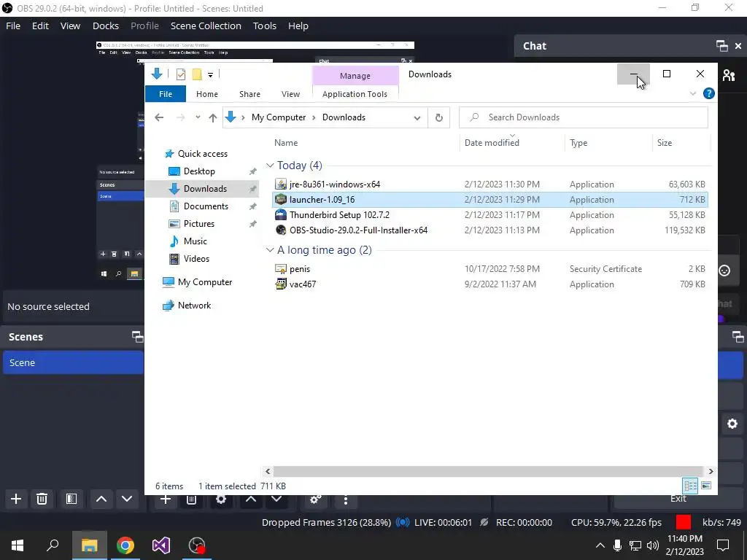Image resolution: width=747 pixels, height=560 pixels.
Task: Open Documents in Quick access
Action: (x=206, y=206)
